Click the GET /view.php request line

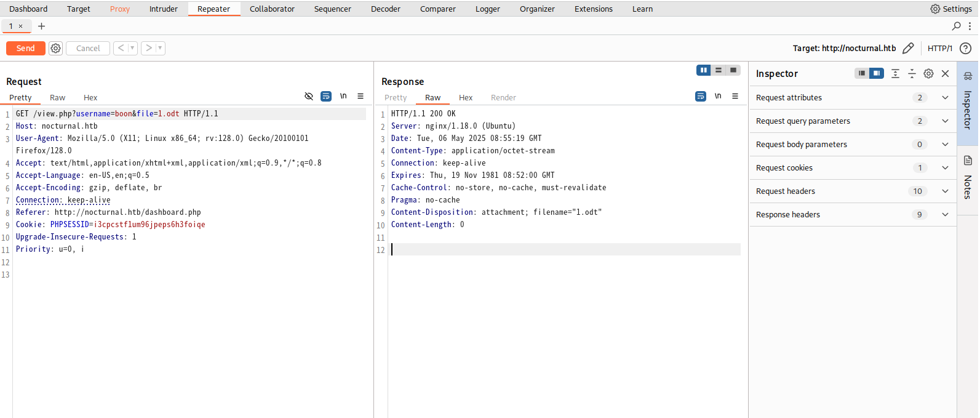point(117,114)
